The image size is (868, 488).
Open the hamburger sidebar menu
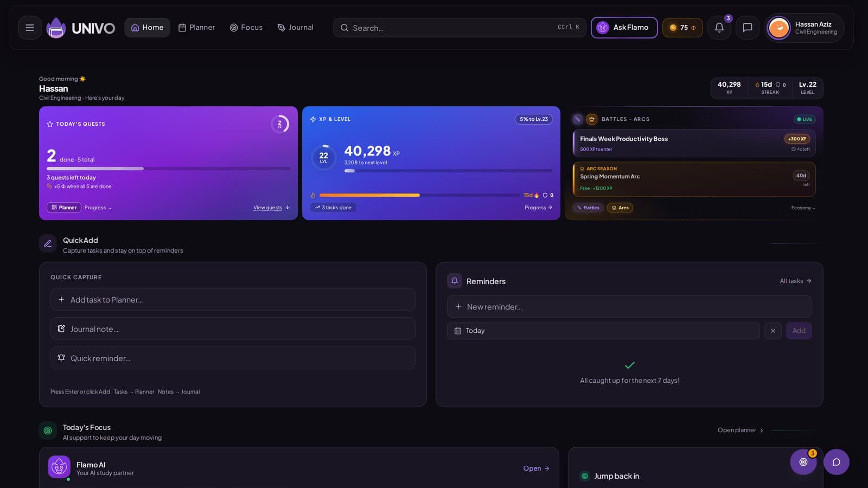pos(30,28)
